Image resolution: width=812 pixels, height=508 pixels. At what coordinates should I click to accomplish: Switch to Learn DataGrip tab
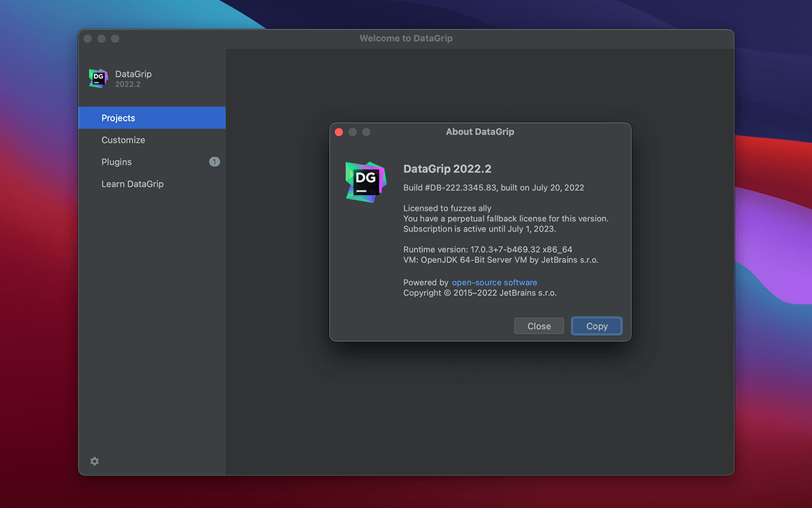pos(152,184)
